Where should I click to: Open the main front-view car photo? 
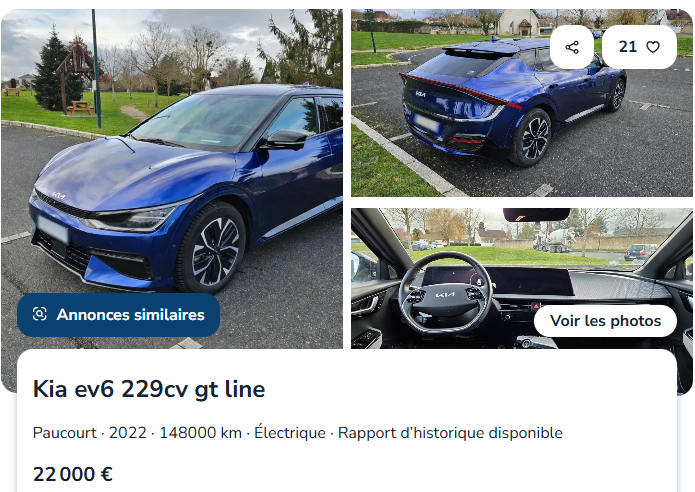172,177
